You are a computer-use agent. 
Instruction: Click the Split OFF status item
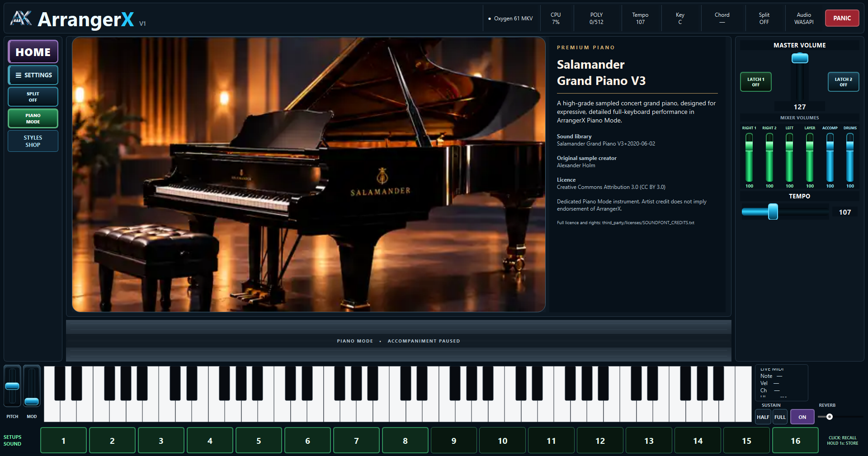(764, 19)
